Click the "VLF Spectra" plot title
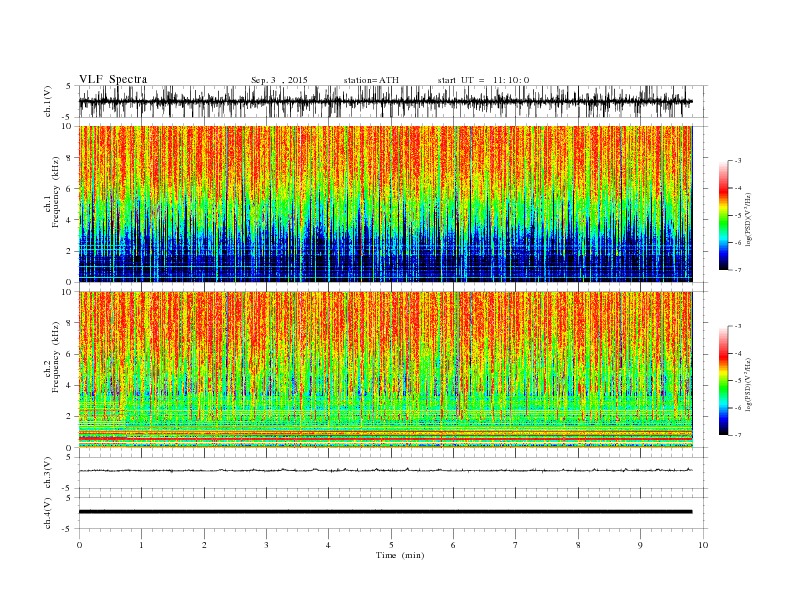The image size is (792, 612). click(x=113, y=79)
